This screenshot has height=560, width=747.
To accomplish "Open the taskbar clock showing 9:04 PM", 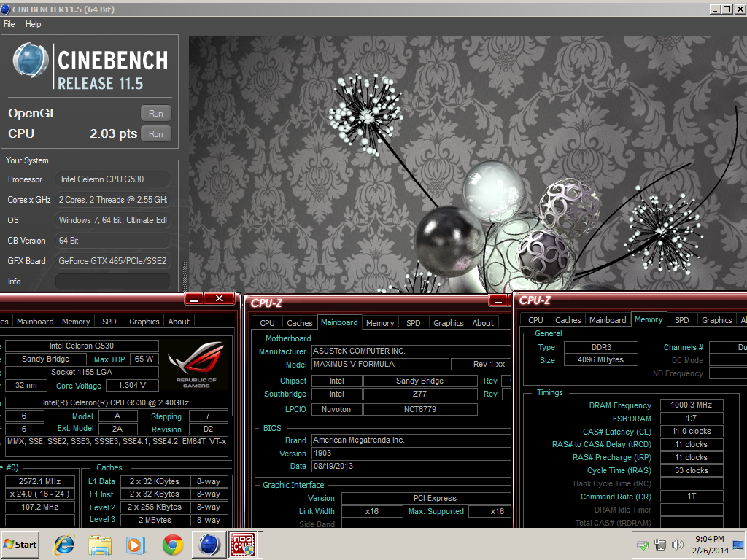I will 710,545.
